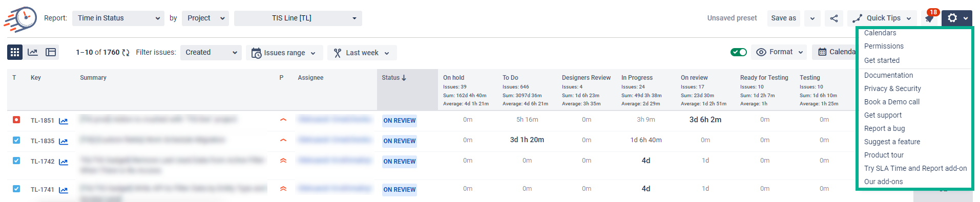Viewport: 980px width, 202px height.
Task: Open the Quick Tips button
Action: pos(882,18)
